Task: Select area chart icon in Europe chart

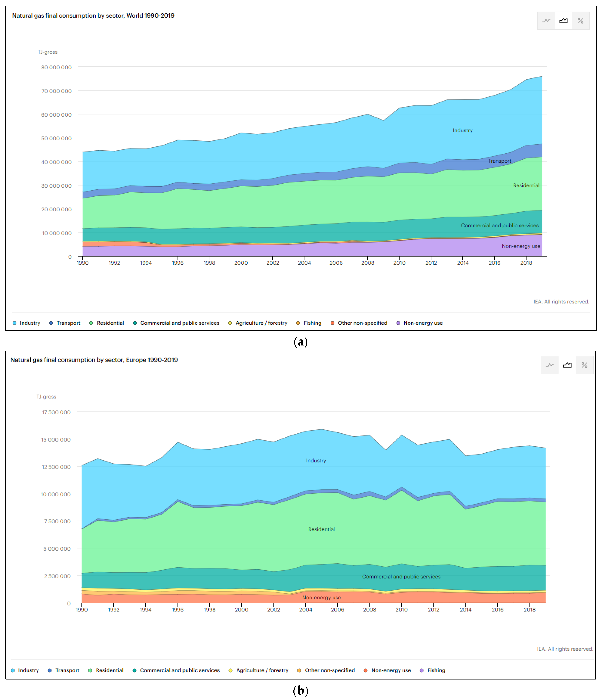Action: [567, 365]
